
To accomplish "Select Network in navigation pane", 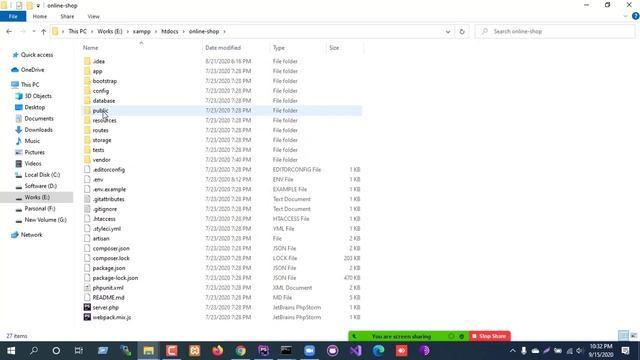I will (x=31, y=235).
